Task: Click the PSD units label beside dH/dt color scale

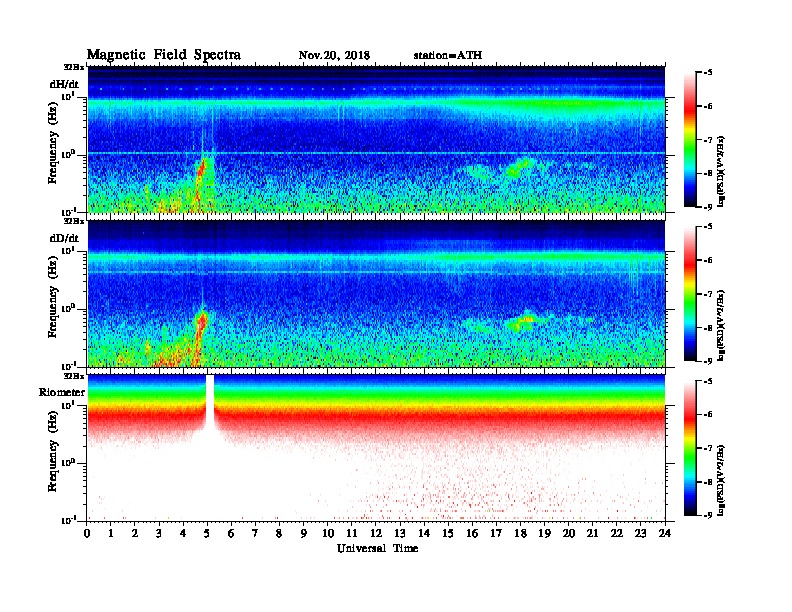Action: click(721, 172)
